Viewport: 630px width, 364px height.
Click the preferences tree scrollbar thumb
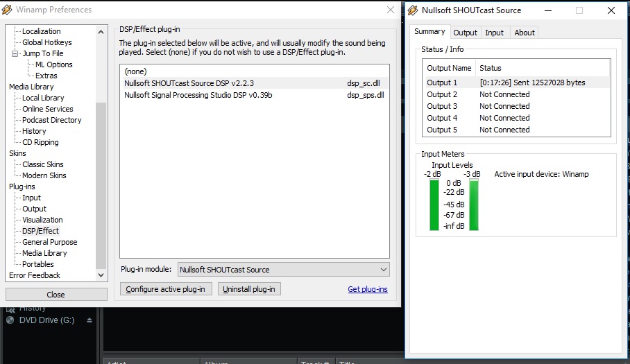(101, 186)
